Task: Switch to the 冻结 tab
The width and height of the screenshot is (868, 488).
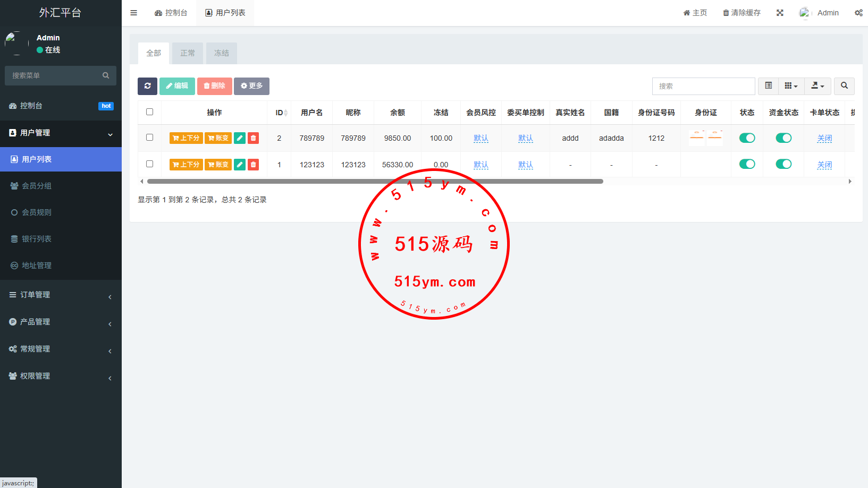Action: point(222,53)
